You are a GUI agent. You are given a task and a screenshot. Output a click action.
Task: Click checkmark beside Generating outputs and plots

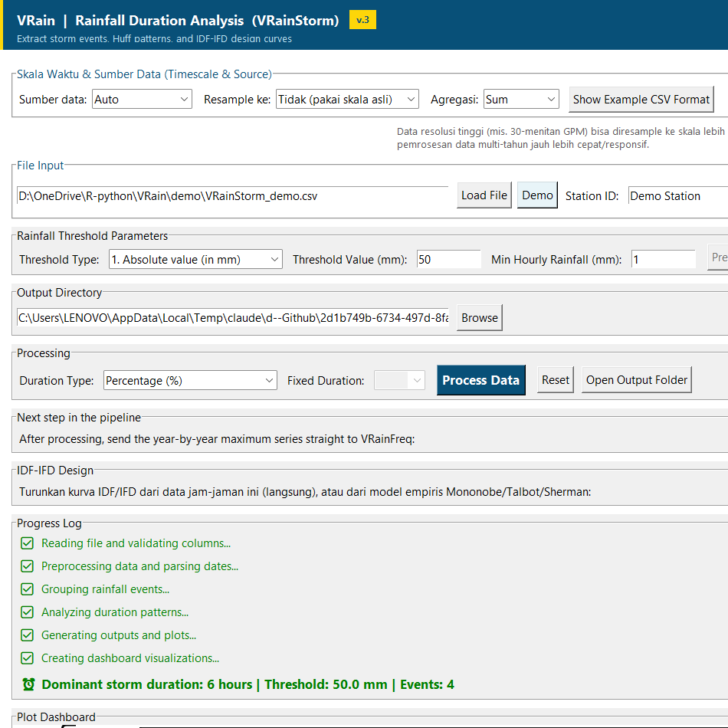27,635
